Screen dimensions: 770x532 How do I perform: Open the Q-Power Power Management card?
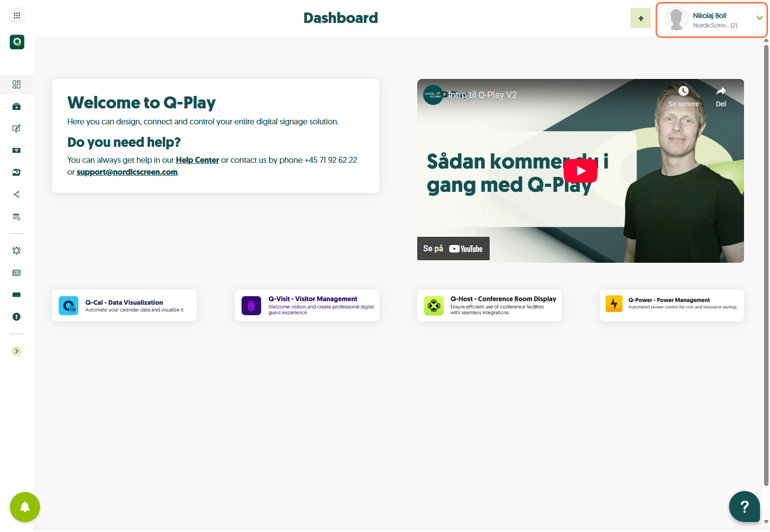click(x=672, y=306)
